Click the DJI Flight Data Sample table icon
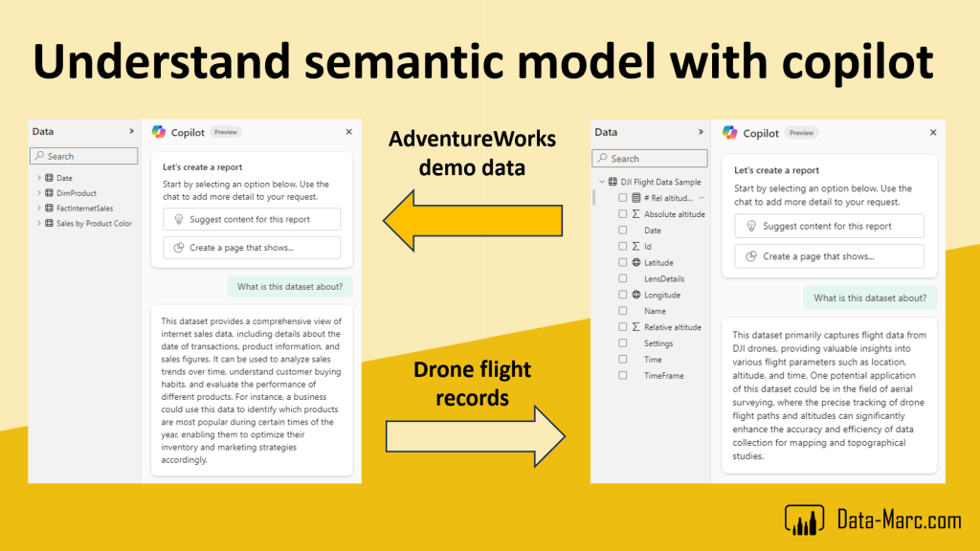 click(x=612, y=182)
